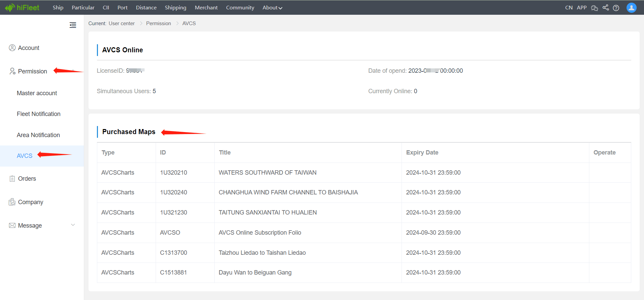Open the WeChat icon in header
The image size is (644, 300).
tap(594, 8)
